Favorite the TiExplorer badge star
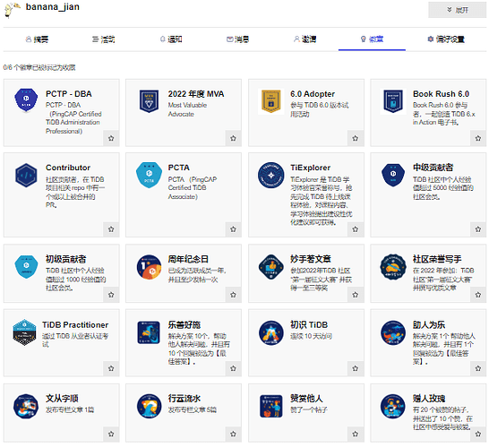This screenshot has height=448, width=489. pos(356,229)
